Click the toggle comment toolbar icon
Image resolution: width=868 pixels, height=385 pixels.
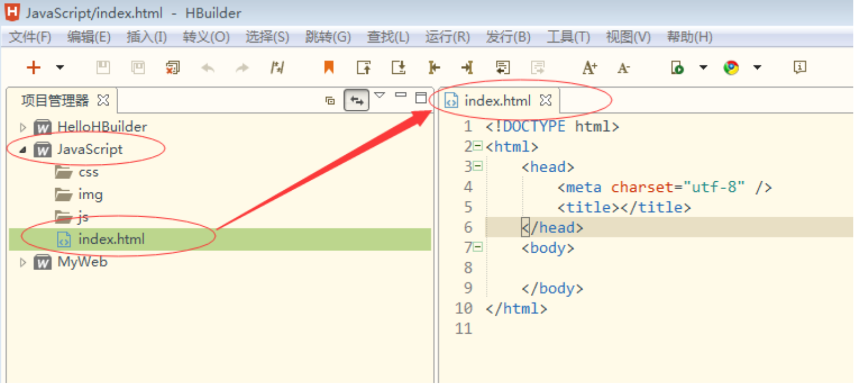tap(277, 68)
